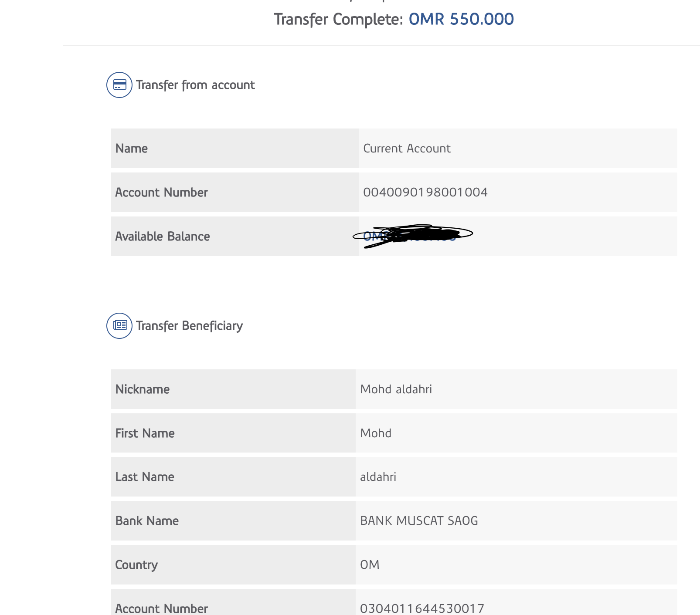Click the card icon beside Transfer from account

119,85
